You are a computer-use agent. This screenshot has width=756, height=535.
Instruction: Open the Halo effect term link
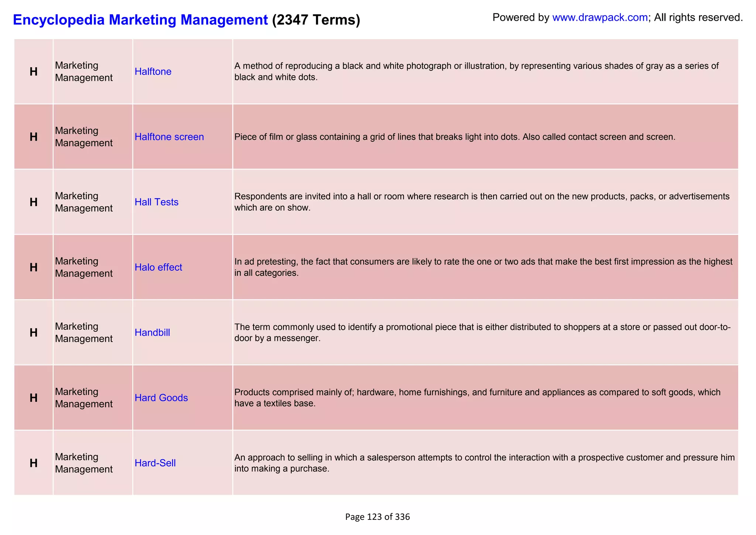click(158, 267)
